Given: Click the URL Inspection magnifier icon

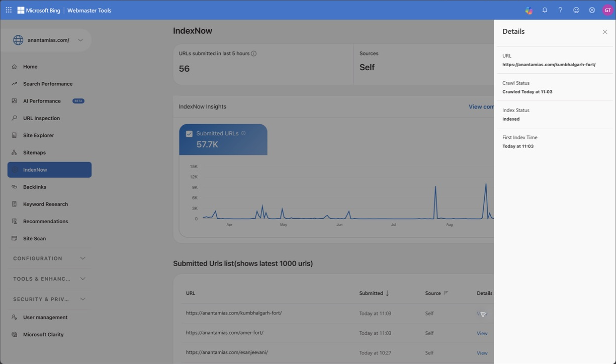Looking at the screenshot, I should point(14,118).
